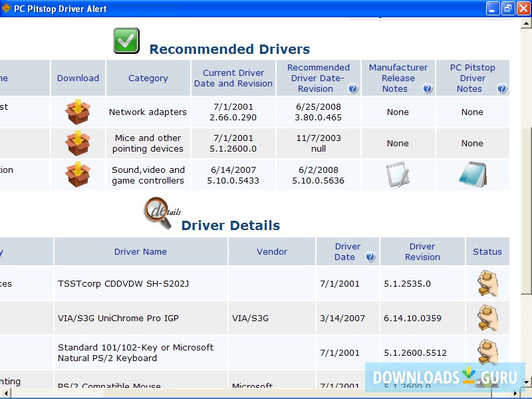Click the Driver Name column header
Screen dimensions: 532x399
coord(140,252)
